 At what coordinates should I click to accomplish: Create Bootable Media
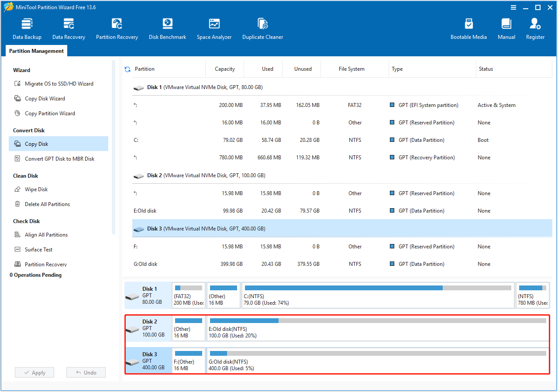pos(468,29)
